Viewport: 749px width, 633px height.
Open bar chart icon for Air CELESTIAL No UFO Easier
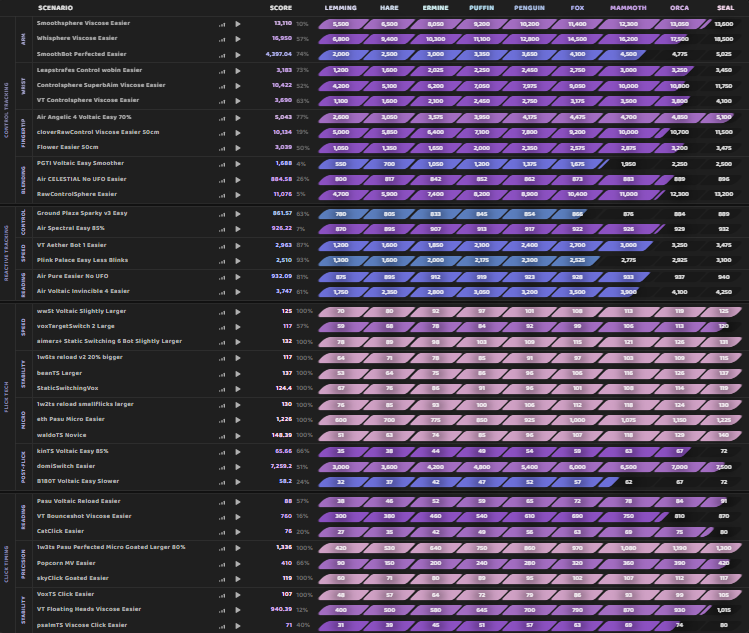click(222, 180)
